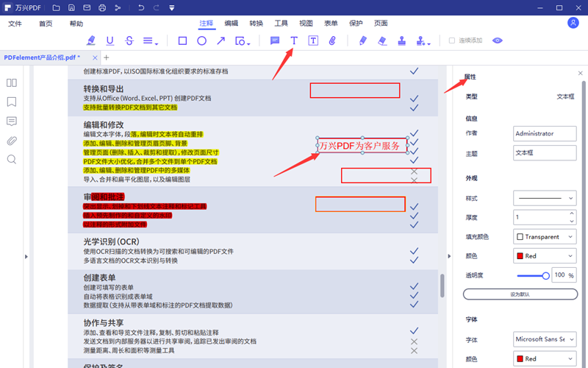
Task: Select the text box tool
Action: [x=313, y=40]
